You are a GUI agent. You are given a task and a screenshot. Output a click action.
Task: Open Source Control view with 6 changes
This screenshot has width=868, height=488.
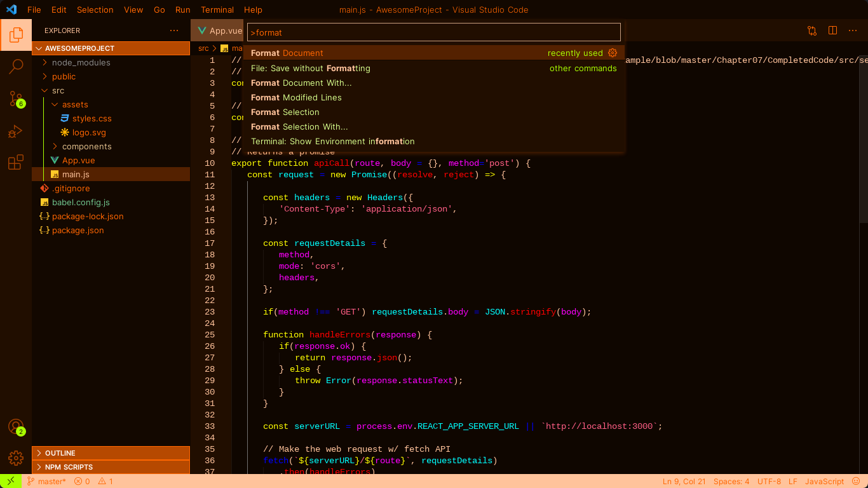coord(16,98)
